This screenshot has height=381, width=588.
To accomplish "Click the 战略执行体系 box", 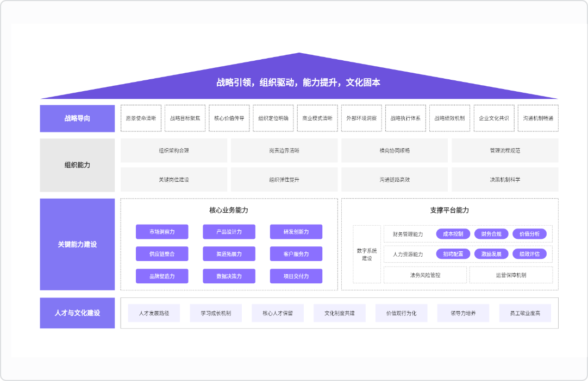I will click(406, 118).
